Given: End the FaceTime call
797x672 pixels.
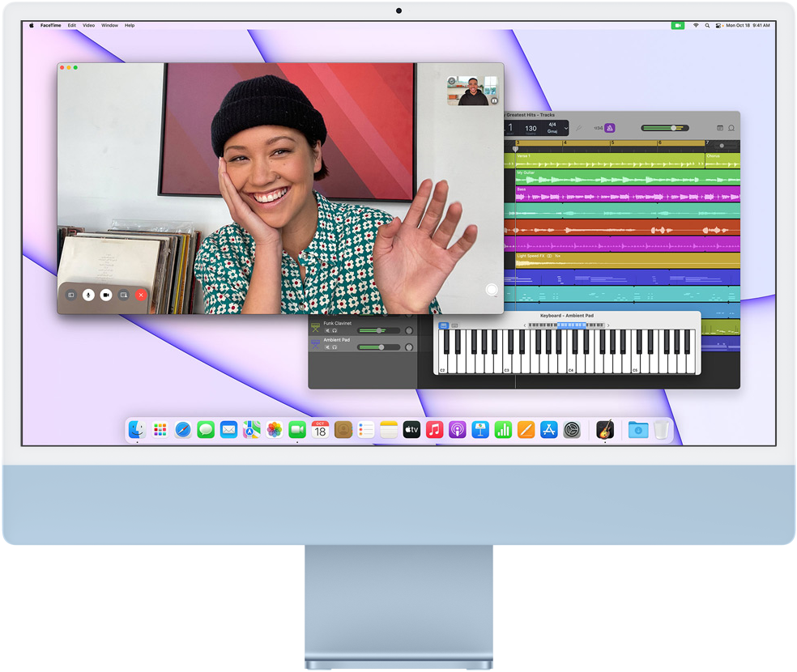Looking at the screenshot, I should coord(141,296).
